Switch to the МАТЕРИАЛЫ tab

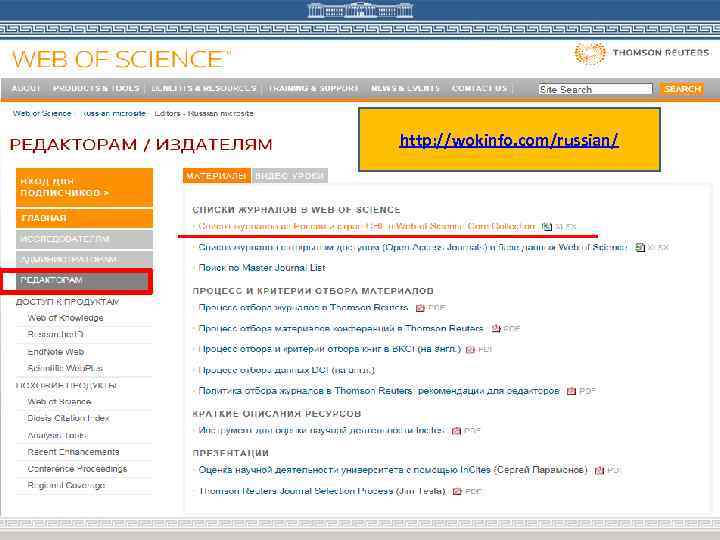(x=217, y=176)
